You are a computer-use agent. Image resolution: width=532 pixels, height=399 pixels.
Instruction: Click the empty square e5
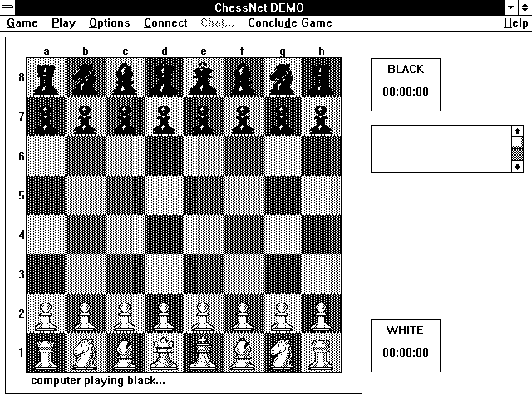pyautogui.click(x=203, y=196)
